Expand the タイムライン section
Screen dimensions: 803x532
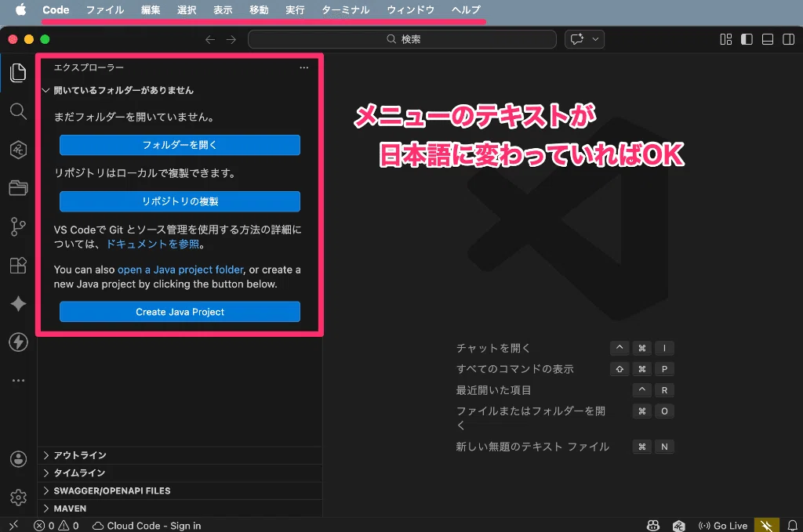(x=180, y=472)
